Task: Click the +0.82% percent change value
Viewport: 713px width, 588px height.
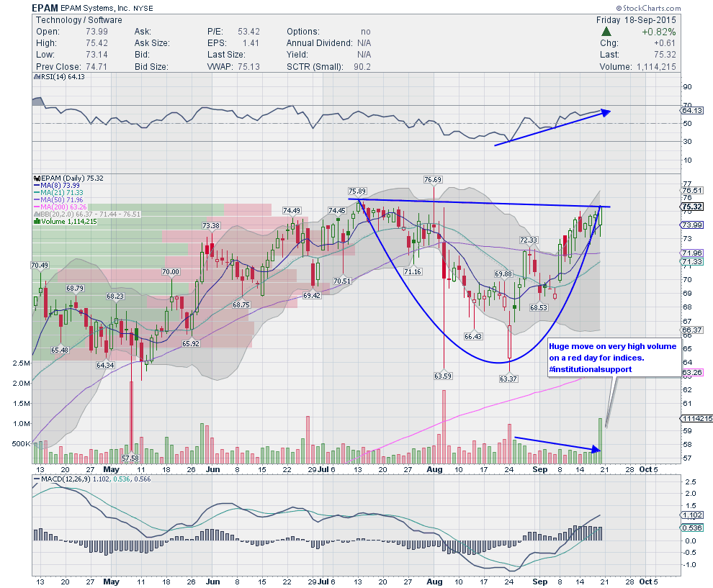Action: pos(658,32)
